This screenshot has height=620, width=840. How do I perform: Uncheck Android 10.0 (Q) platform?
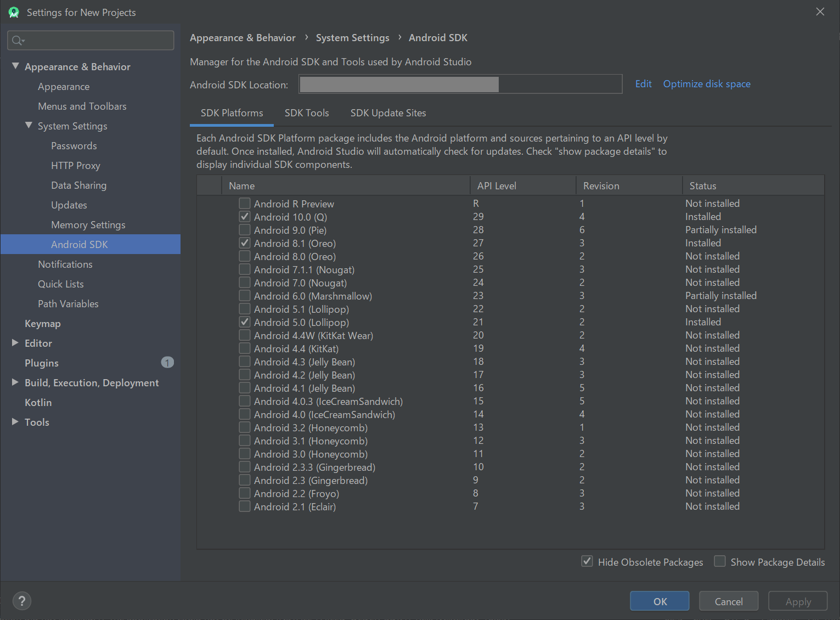[x=245, y=217]
